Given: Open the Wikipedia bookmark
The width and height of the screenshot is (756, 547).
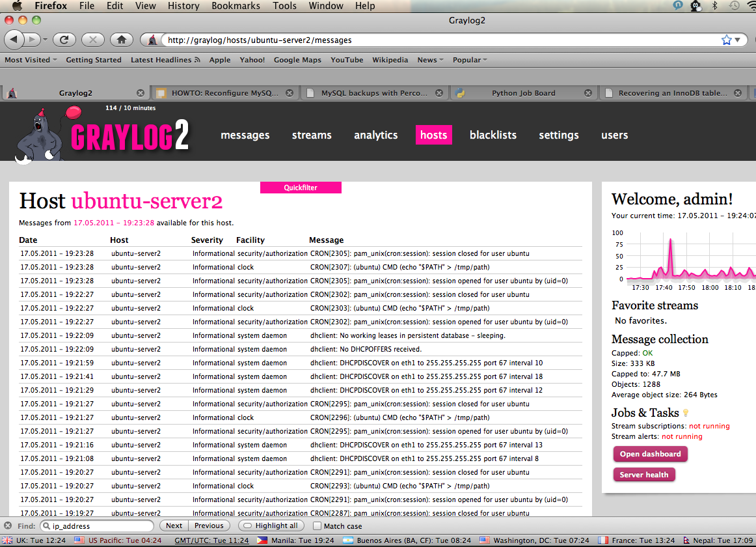Looking at the screenshot, I should click(x=390, y=60).
